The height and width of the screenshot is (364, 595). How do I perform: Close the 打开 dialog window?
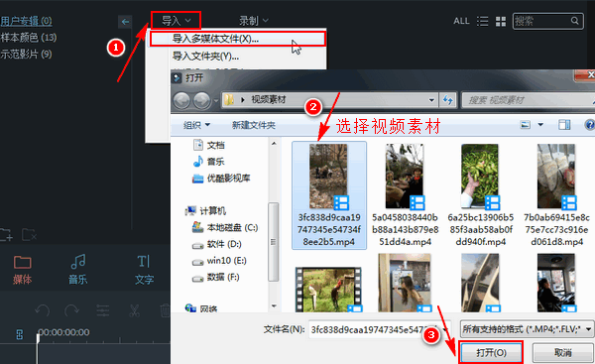click(586, 74)
